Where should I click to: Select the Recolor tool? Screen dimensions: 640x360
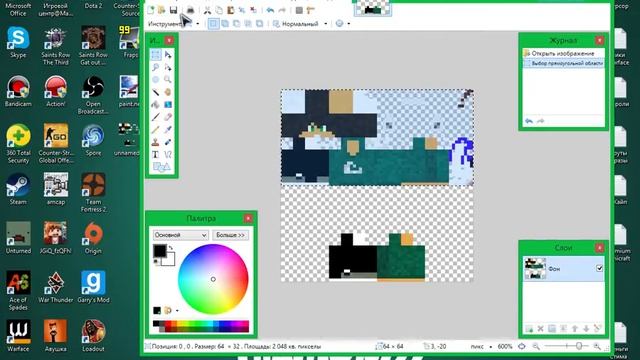[x=168, y=142]
